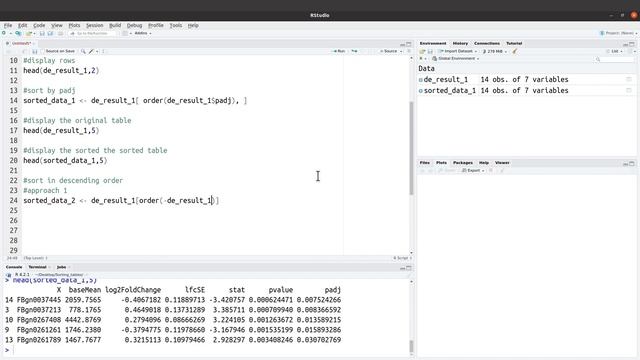Maximize the Files/Plots pane

[632, 163]
